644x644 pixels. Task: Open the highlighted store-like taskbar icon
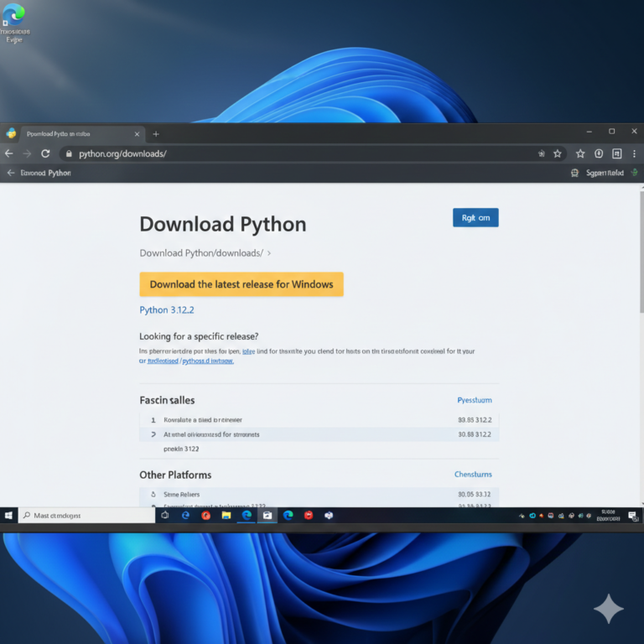267,515
